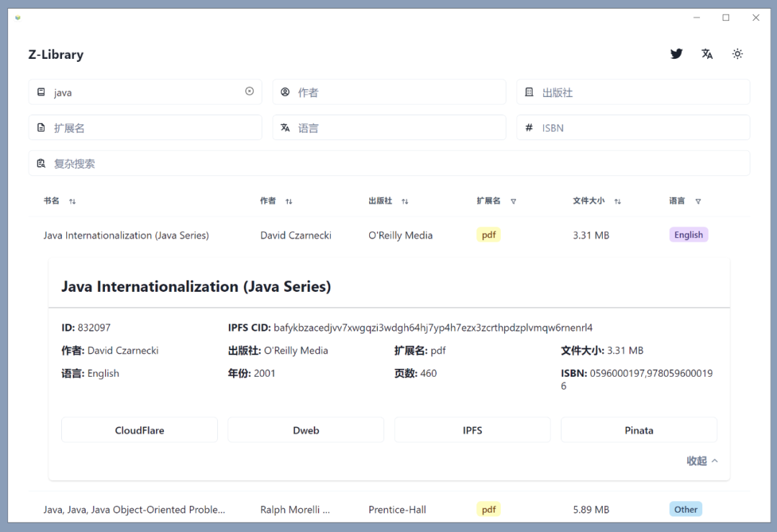
Task: Sort the table by book title
Action: (72, 201)
